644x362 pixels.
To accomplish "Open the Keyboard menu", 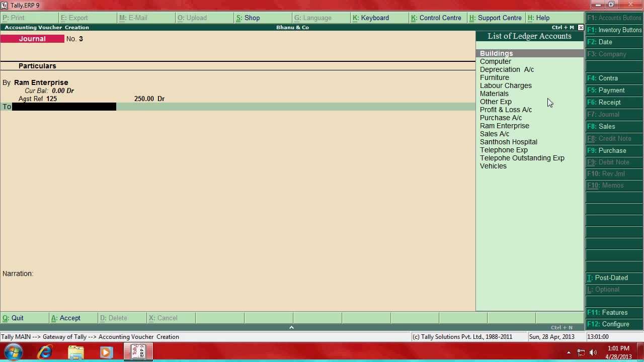I will coord(379,18).
